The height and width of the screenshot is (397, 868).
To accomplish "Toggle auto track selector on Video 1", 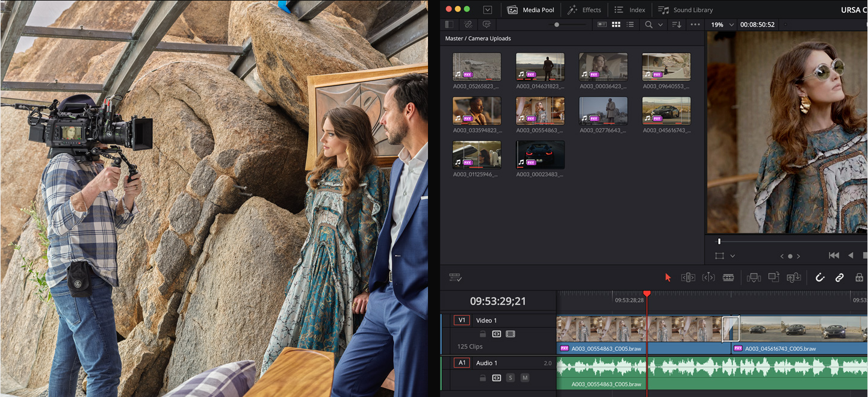I will pyautogui.click(x=497, y=334).
